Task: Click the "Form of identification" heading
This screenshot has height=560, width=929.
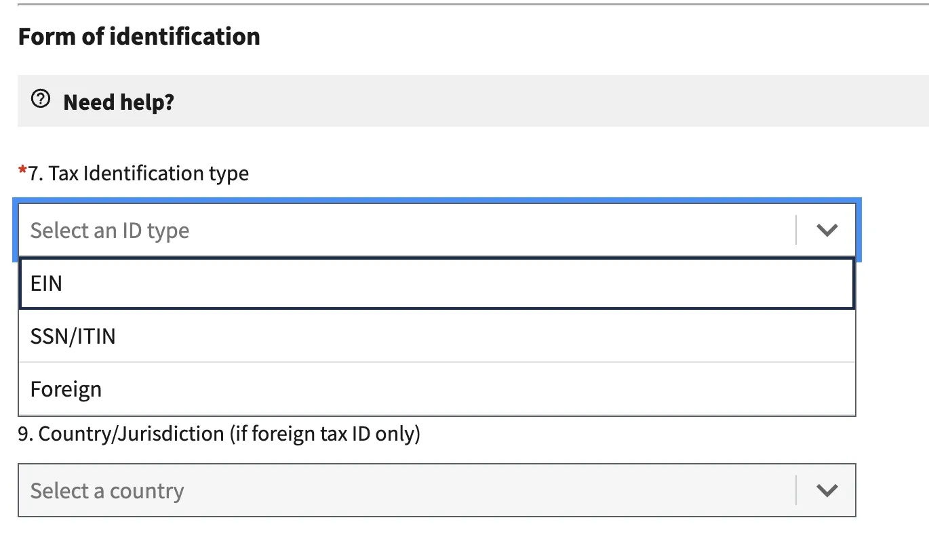Action: pyautogui.click(x=139, y=36)
